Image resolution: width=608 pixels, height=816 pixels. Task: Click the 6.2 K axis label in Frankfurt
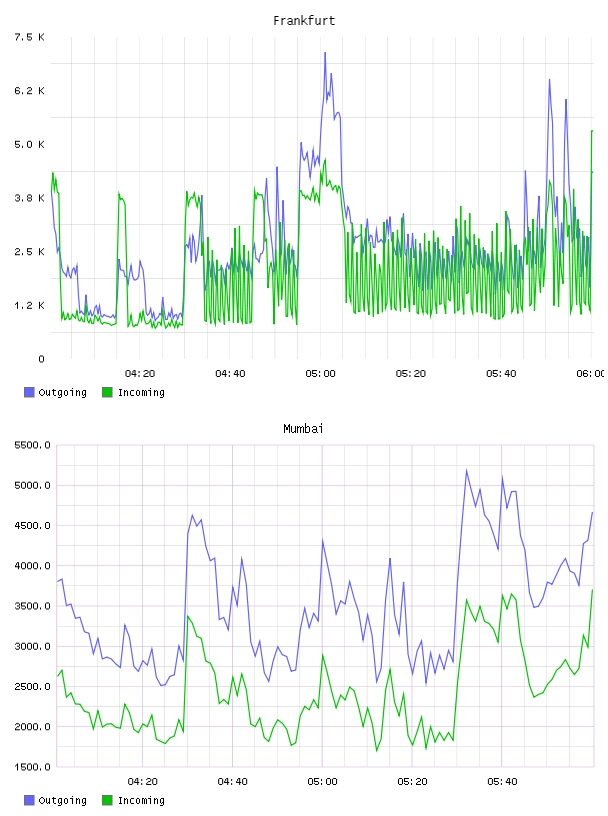click(x=29, y=91)
